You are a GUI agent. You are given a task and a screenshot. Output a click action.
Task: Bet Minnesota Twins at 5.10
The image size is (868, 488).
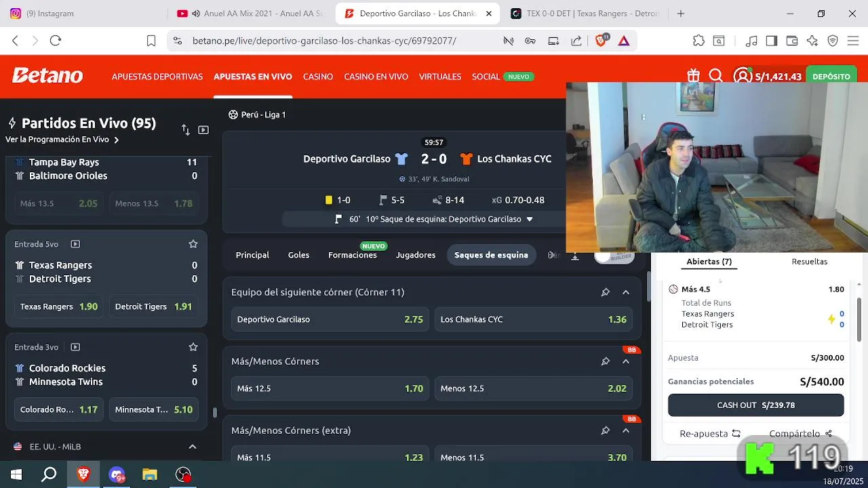[x=154, y=409]
